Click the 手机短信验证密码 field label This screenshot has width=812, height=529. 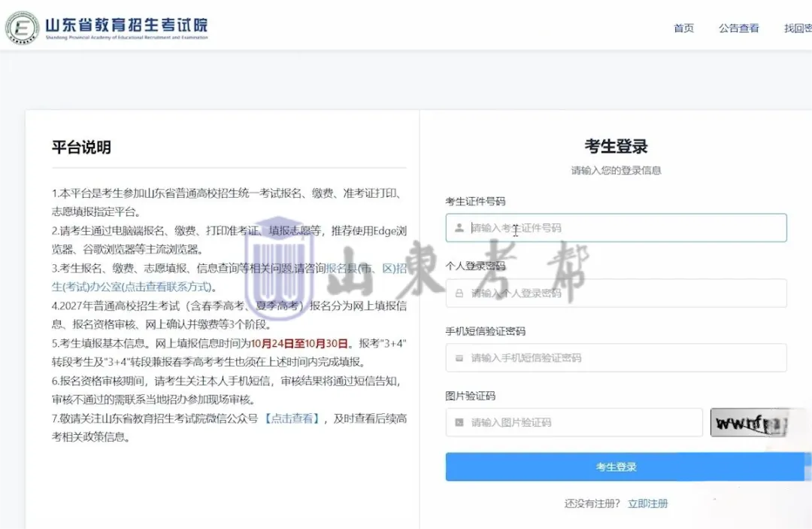(485, 331)
